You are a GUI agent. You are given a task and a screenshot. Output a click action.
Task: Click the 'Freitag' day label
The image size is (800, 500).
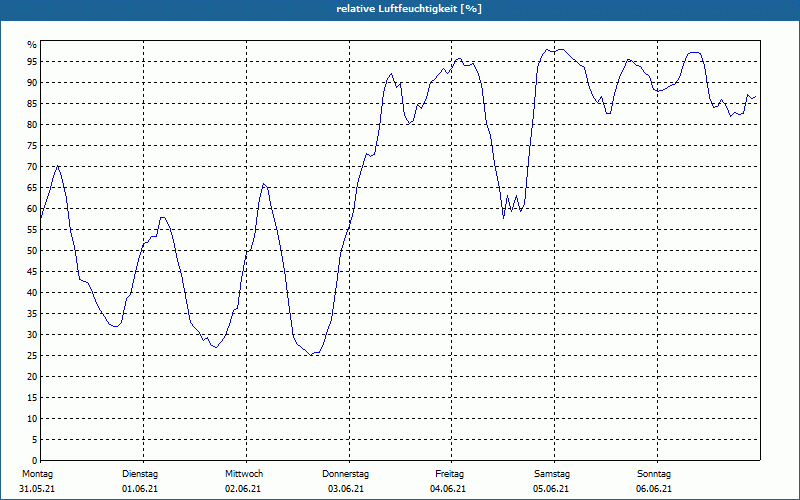click(x=449, y=474)
